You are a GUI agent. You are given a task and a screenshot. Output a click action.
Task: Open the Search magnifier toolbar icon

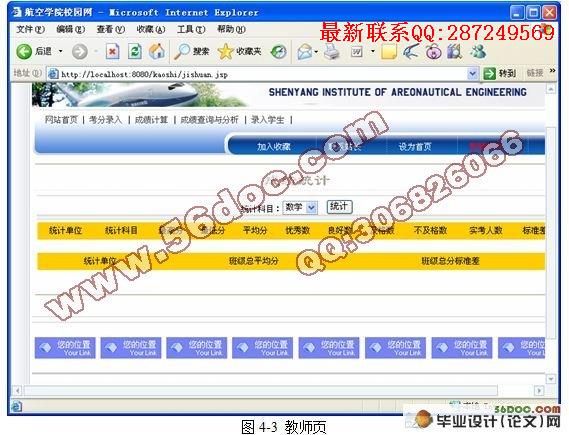pos(182,52)
